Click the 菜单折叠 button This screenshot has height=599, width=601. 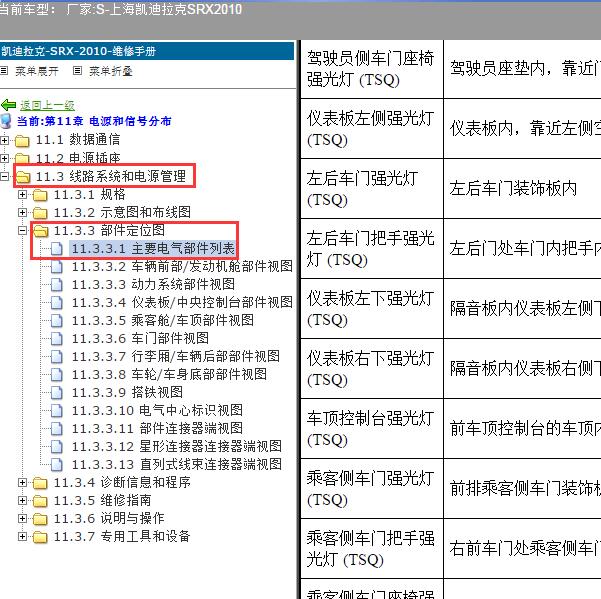(110, 71)
